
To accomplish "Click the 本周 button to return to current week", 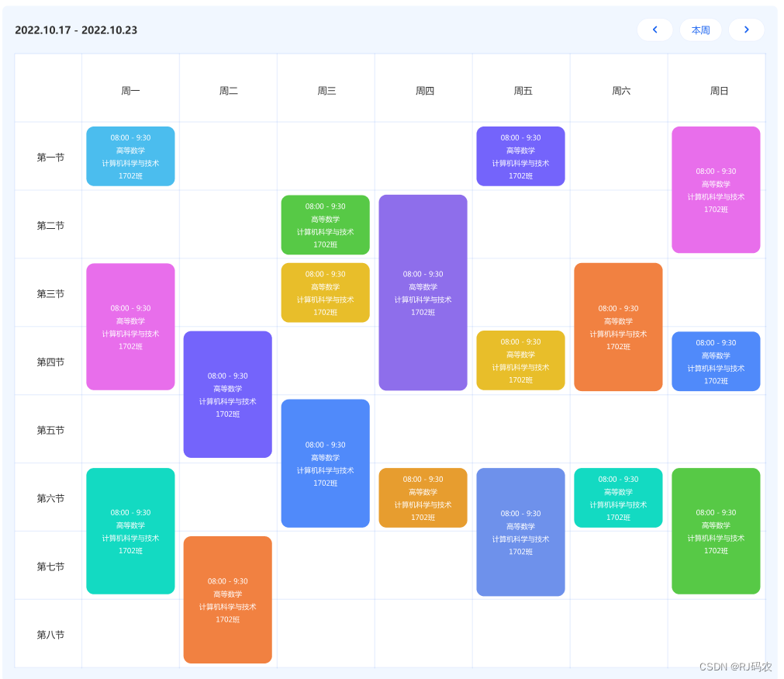I will 700,29.
